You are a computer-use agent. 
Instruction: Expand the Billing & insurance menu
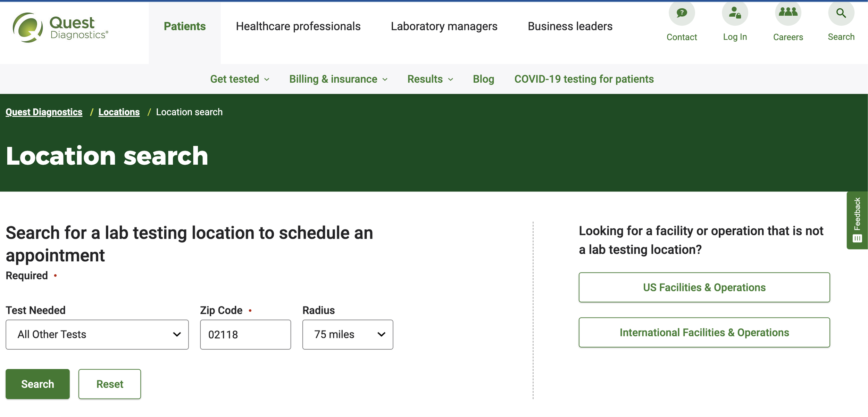coord(338,79)
